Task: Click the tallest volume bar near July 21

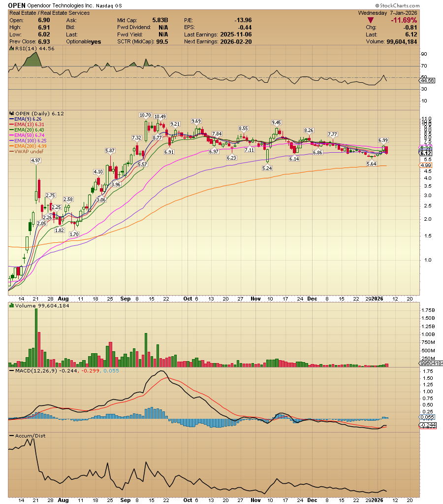Action: point(36,337)
